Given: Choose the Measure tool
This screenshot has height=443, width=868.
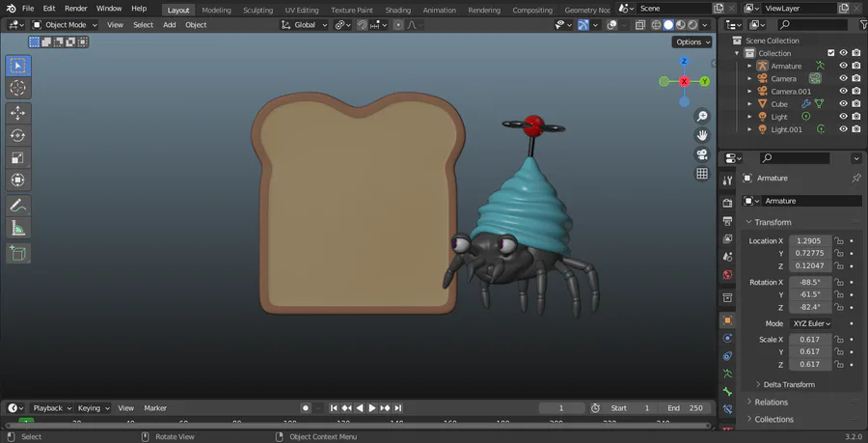Looking at the screenshot, I should point(18,229).
